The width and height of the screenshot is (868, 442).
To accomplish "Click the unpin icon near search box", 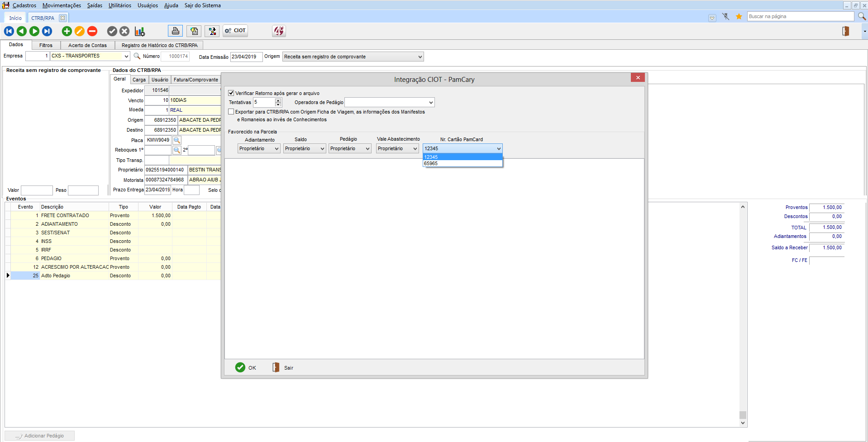I will click(726, 17).
